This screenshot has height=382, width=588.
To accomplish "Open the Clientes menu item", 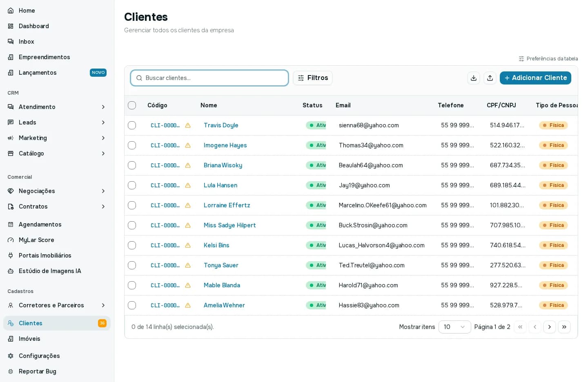I will [57, 323].
